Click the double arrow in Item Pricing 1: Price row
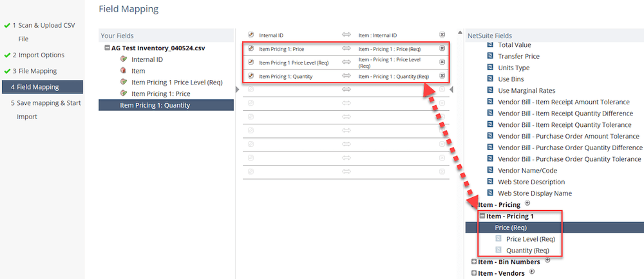644x279 pixels. [346, 48]
